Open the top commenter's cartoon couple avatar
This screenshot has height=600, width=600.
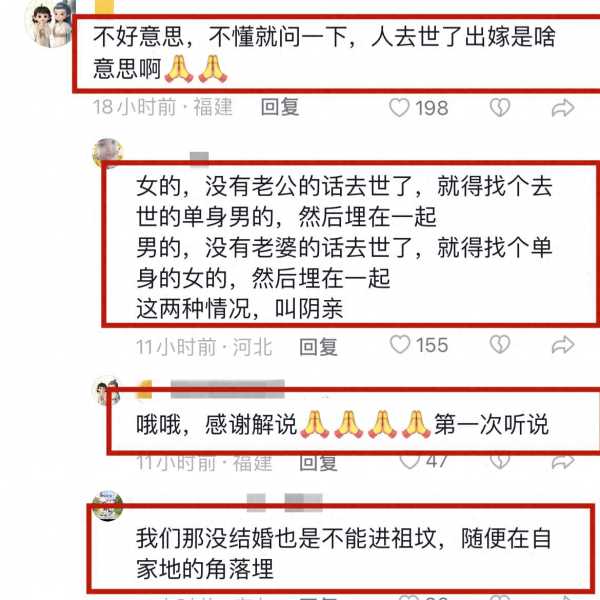50,24
